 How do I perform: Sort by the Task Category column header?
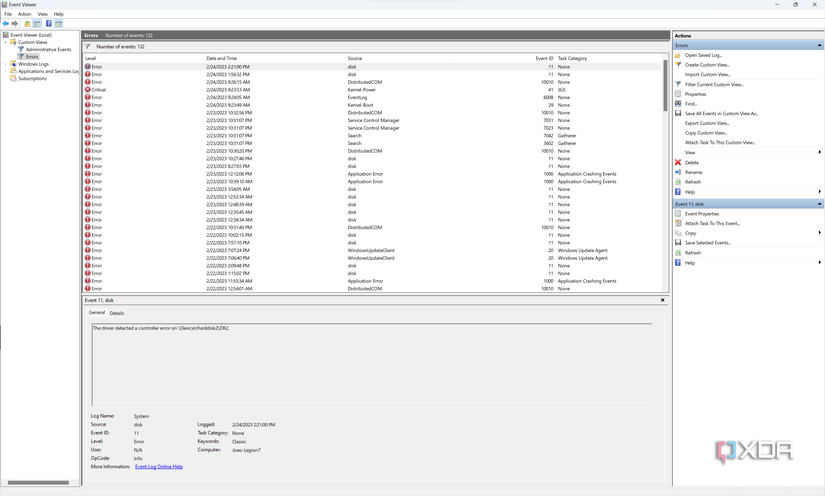(608, 58)
